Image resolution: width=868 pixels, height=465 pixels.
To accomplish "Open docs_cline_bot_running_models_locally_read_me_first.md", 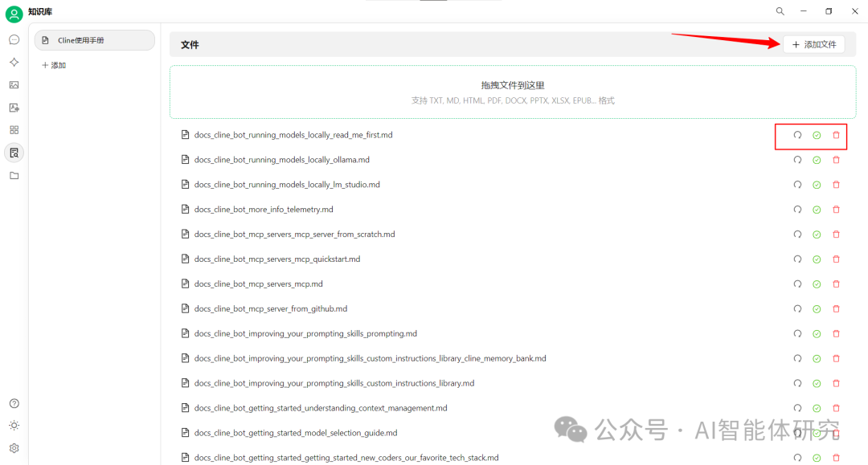I will pyautogui.click(x=293, y=135).
